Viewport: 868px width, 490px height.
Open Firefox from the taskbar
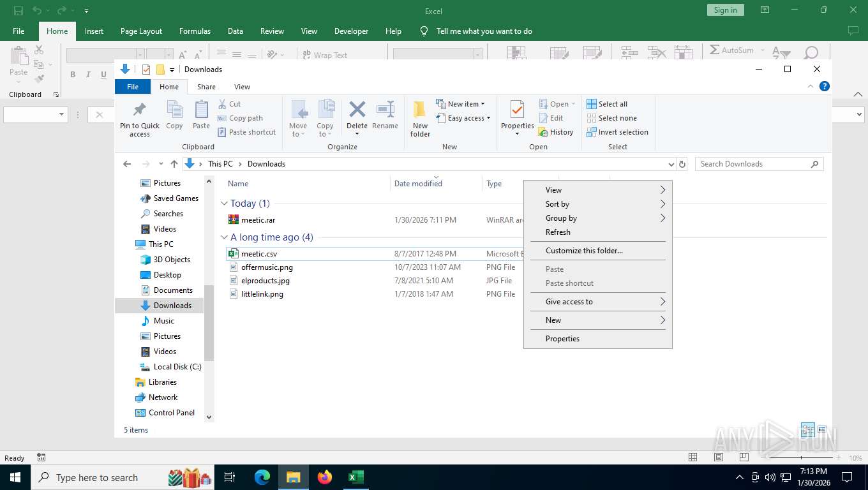click(325, 477)
